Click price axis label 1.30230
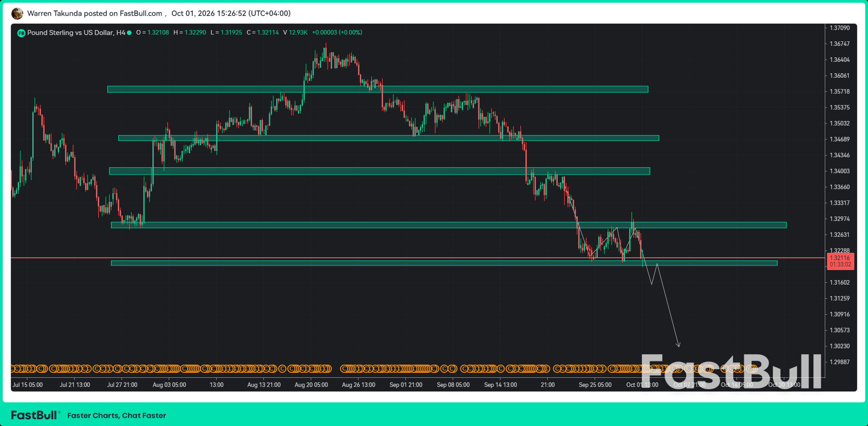 pyautogui.click(x=840, y=346)
